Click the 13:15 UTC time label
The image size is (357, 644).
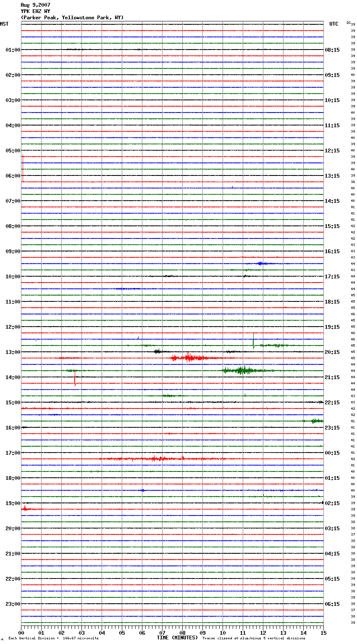coord(332,176)
